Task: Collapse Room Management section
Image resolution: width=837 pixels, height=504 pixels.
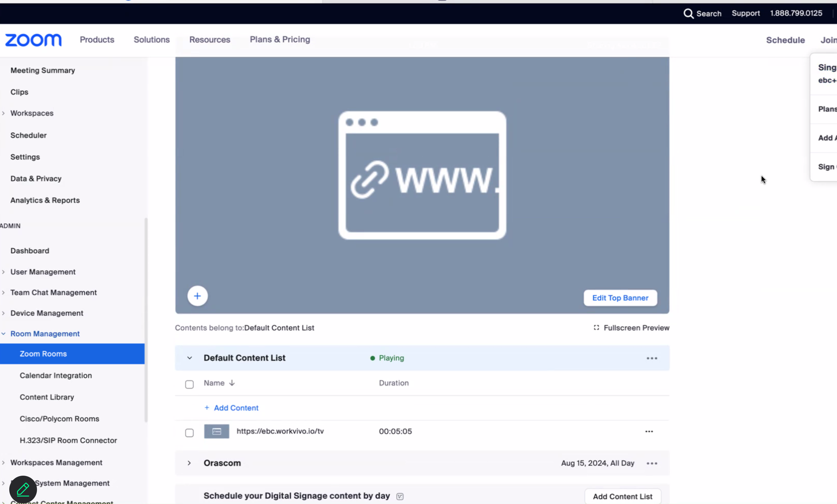Action: 3,334
